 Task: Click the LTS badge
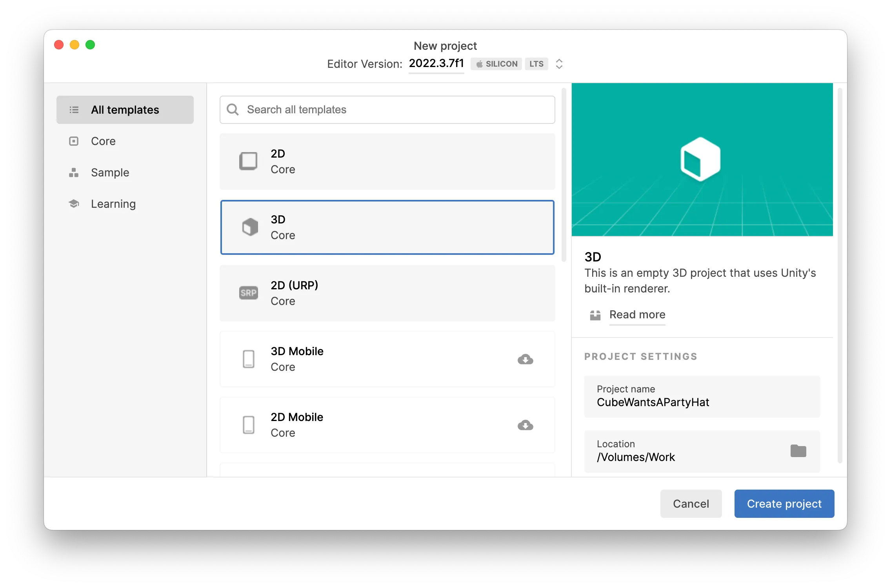pos(536,64)
